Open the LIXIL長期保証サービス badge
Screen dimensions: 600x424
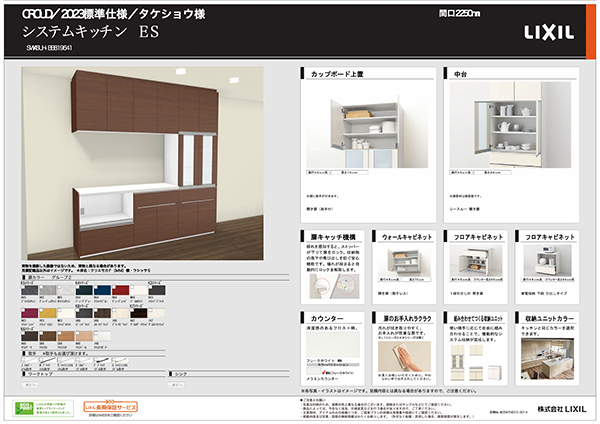click(110, 406)
